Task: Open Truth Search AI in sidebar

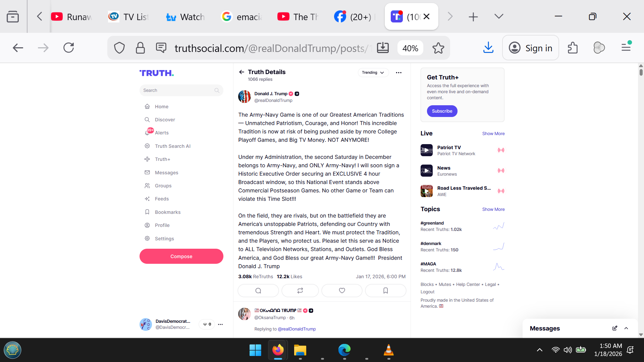Action: (172, 146)
